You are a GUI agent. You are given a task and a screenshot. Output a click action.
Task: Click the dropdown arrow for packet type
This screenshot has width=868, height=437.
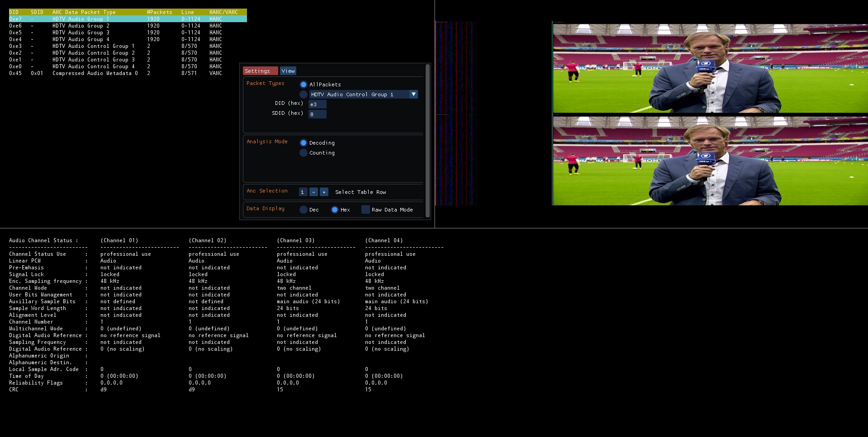(413, 94)
